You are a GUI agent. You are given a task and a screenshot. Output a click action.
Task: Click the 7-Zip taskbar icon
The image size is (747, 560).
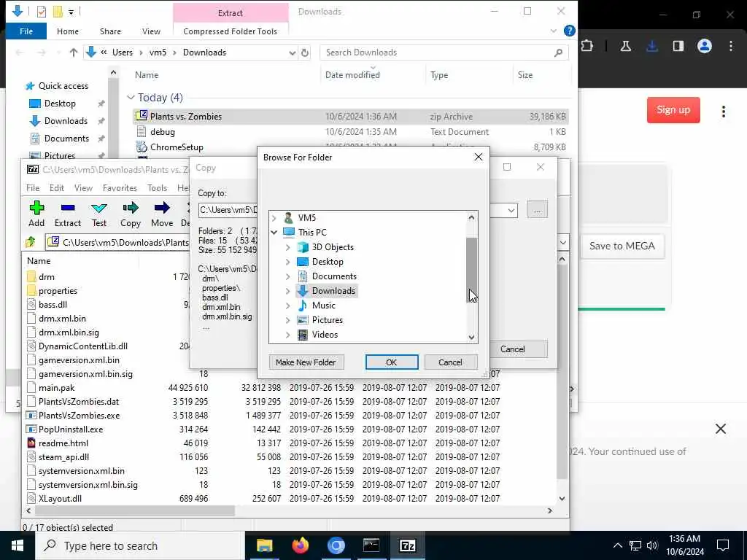(x=407, y=545)
